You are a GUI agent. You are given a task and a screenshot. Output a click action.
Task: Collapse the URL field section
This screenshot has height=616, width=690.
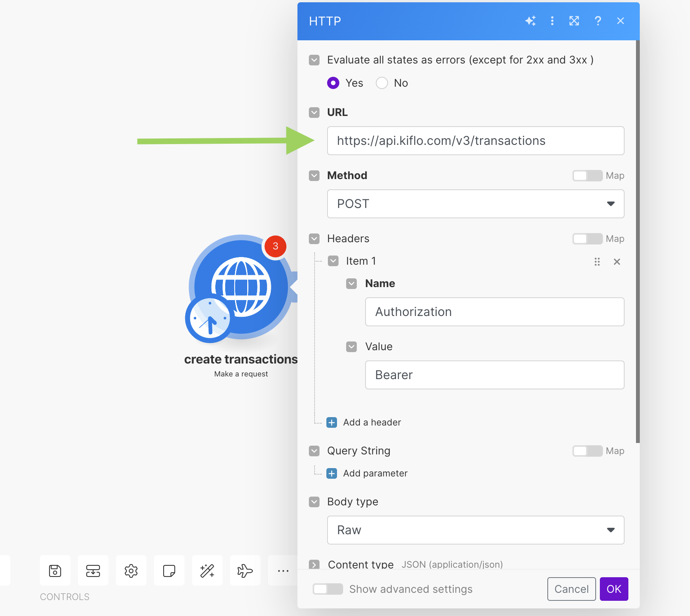tap(314, 113)
